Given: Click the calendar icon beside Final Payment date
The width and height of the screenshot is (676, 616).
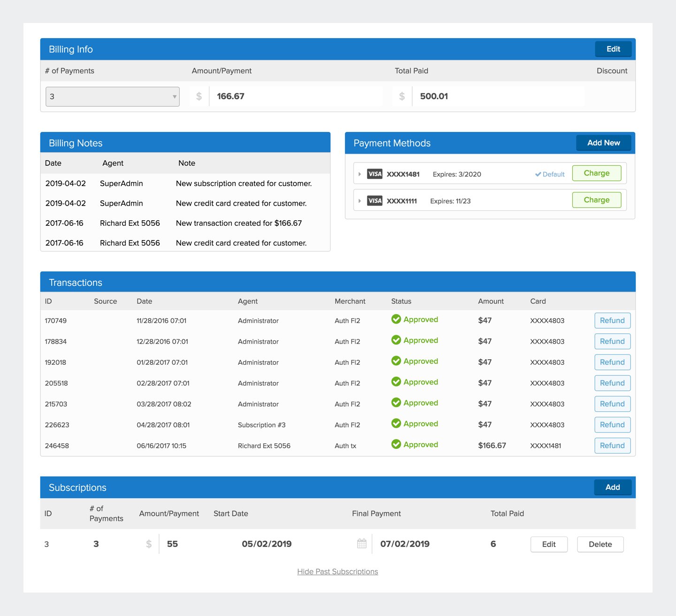Looking at the screenshot, I should 361,544.
